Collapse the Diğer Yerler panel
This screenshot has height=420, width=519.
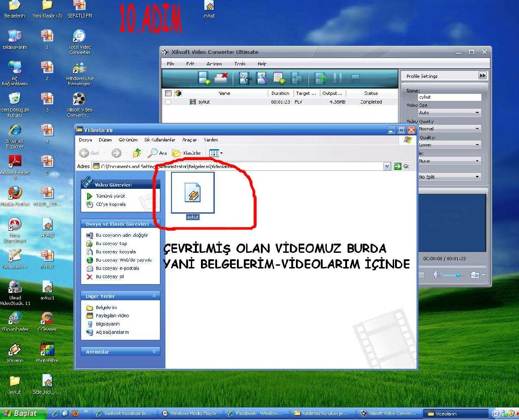coord(154,296)
